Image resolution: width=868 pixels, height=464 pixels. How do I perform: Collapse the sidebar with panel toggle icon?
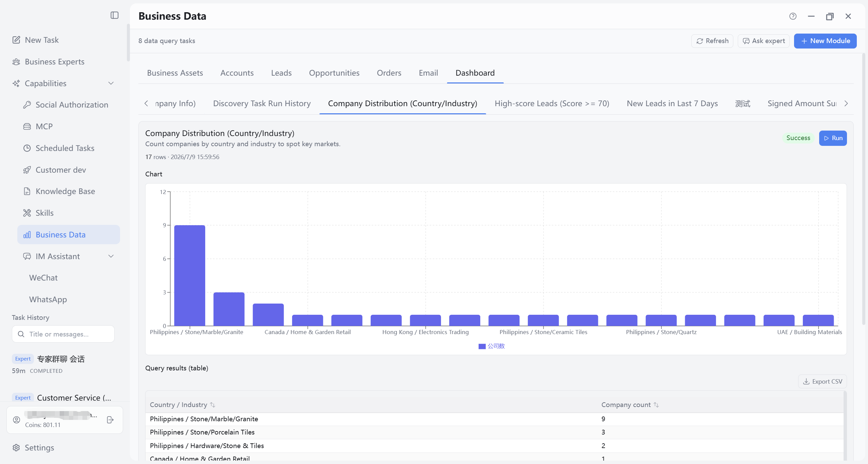(114, 15)
